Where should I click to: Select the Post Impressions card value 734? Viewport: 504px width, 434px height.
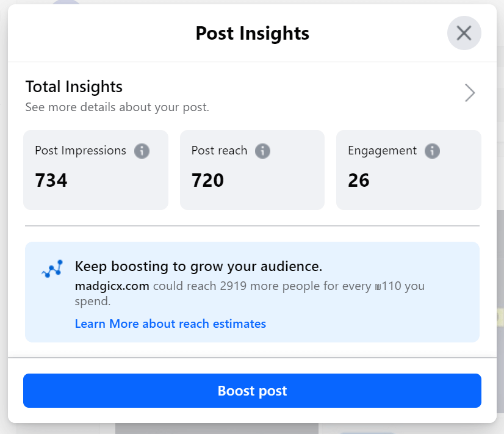(51, 180)
